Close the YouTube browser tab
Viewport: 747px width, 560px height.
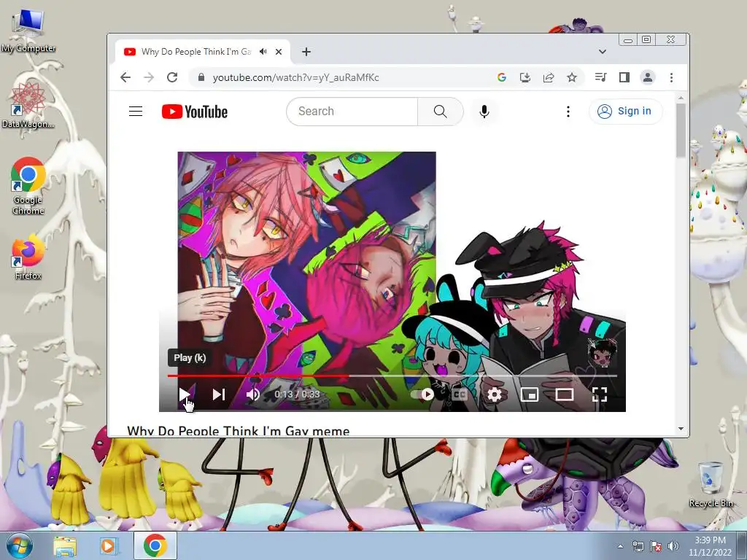pos(279,52)
